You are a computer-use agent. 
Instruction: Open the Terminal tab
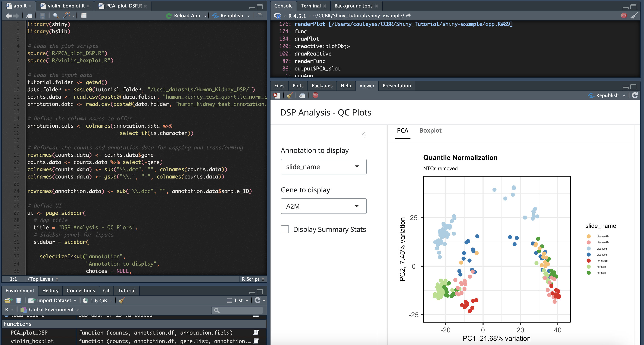click(310, 6)
